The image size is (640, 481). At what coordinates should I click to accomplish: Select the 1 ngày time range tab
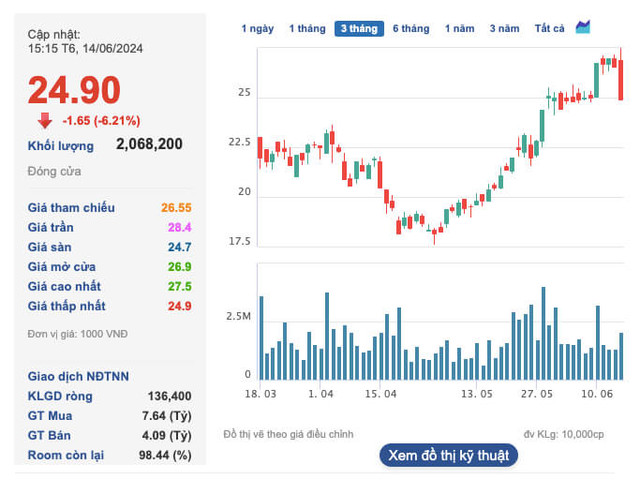[x=258, y=29]
